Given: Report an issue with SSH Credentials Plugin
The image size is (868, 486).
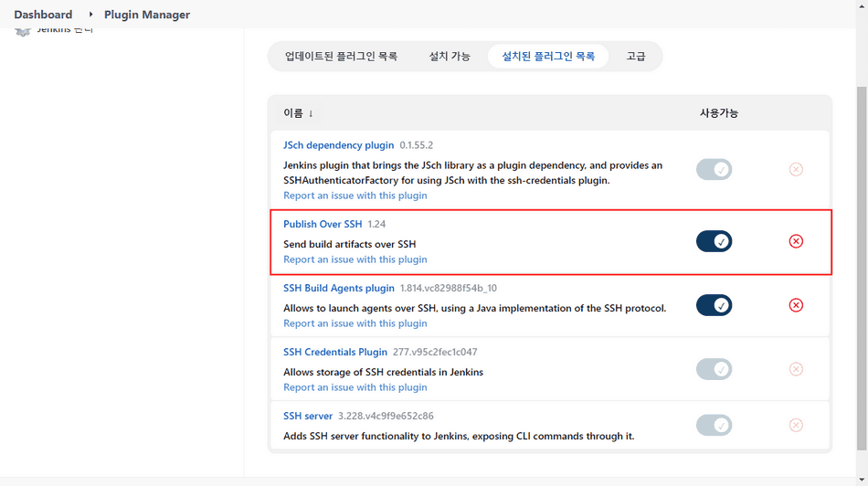Looking at the screenshot, I should pyautogui.click(x=355, y=387).
